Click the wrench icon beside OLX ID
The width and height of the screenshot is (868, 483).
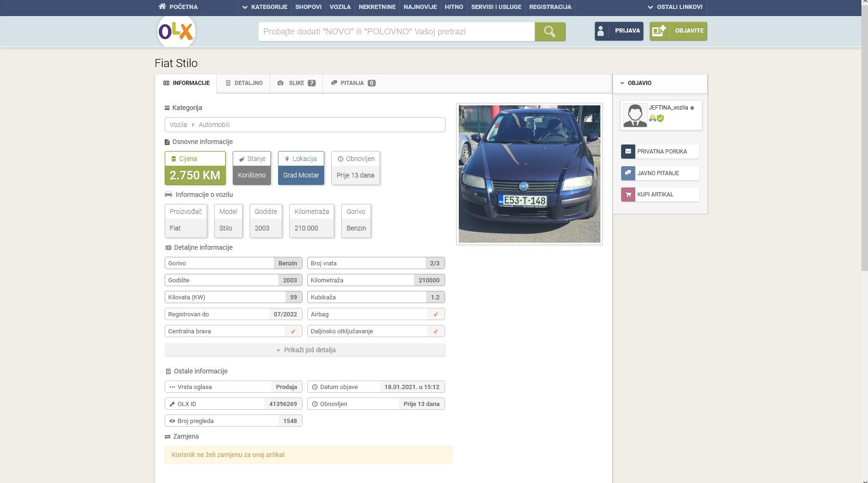172,404
